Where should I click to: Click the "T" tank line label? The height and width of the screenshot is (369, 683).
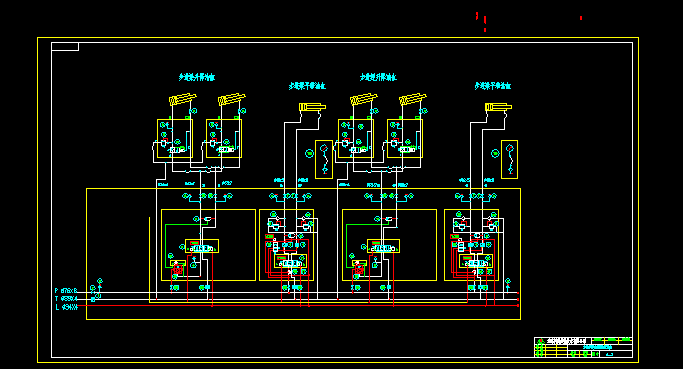pyautogui.click(x=66, y=299)
